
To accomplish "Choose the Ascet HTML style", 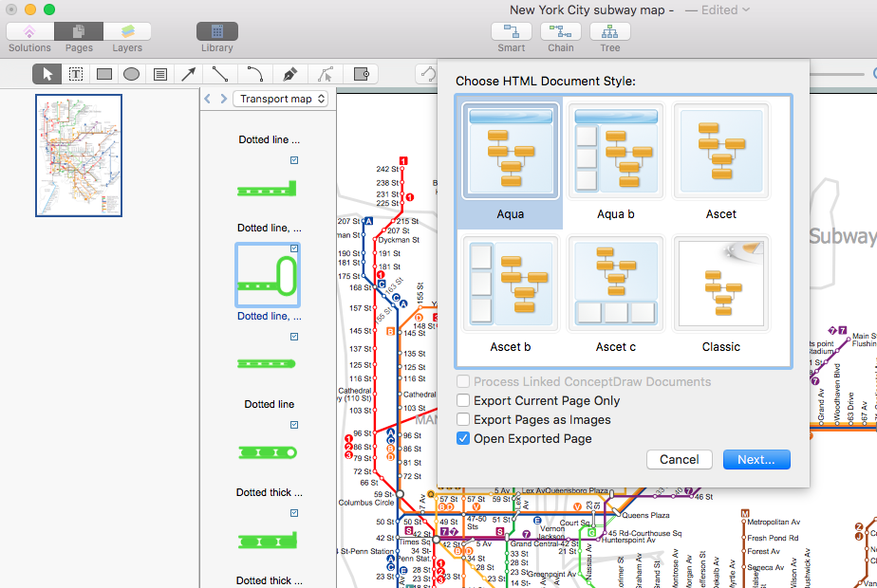I will pyautogui.click(x=721, y=162).
